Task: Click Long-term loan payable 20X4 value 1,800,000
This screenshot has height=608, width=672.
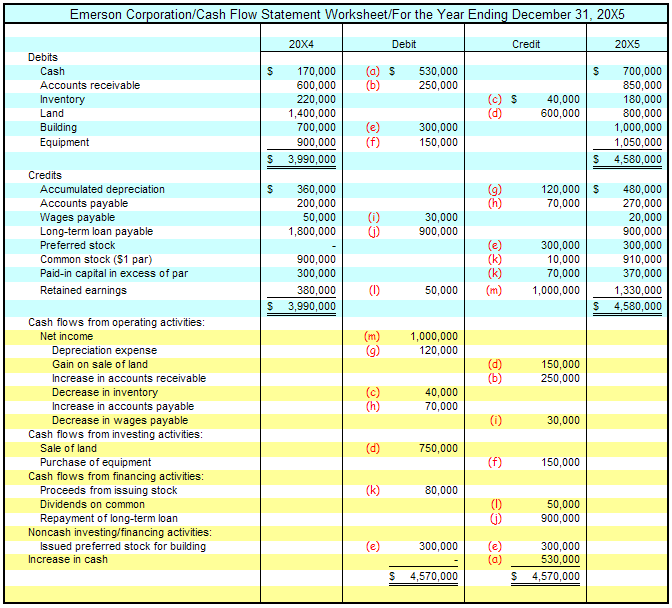Action: coord(312,231)
